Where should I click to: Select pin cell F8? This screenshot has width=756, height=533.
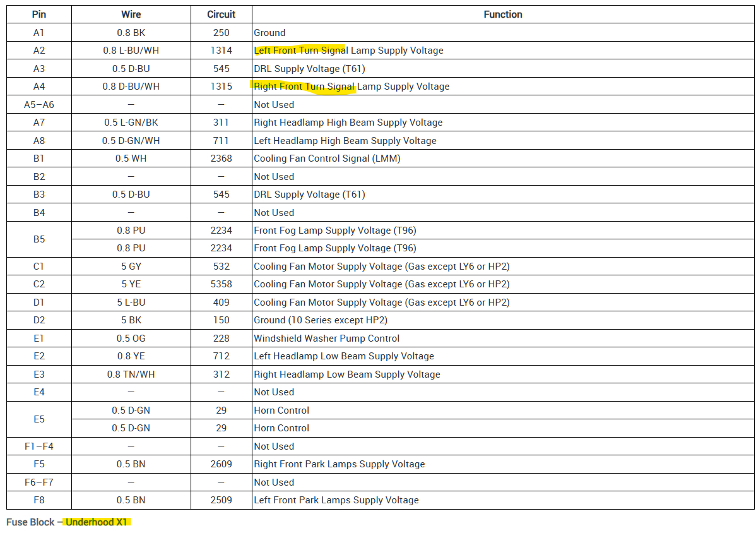(x=39, y=500)
